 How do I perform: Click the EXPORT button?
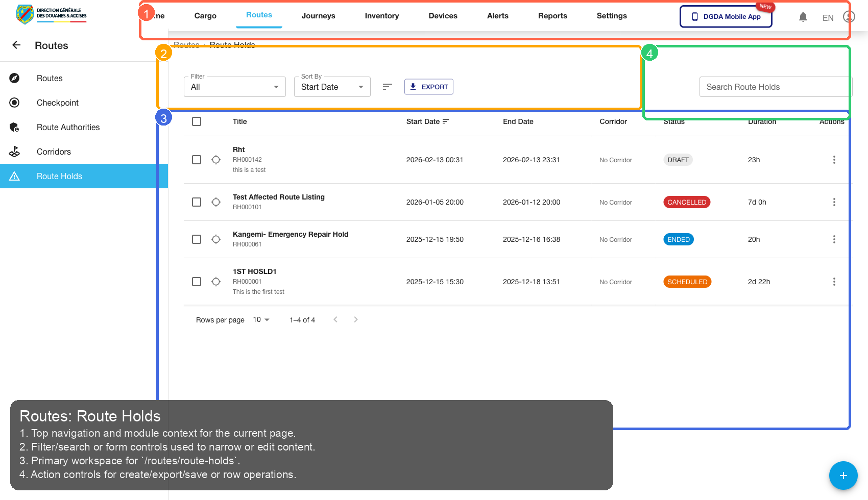pyautogui.click(x=428, y=87)
